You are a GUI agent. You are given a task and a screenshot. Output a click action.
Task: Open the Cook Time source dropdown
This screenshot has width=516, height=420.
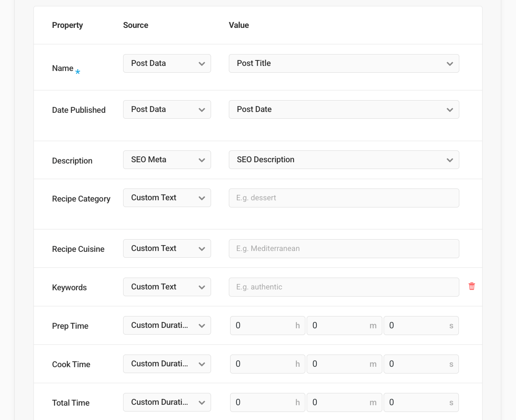[167, 363]
